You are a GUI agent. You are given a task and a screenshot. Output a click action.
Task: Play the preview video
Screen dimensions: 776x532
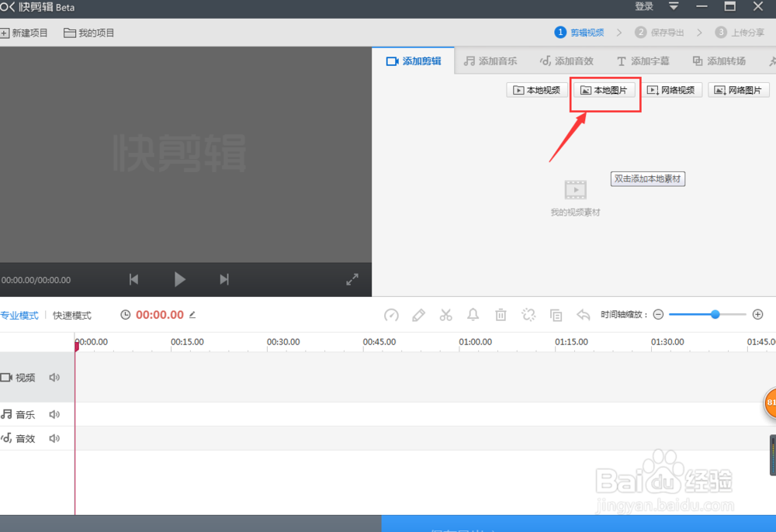pyautogui.click(x=180, y=279)
